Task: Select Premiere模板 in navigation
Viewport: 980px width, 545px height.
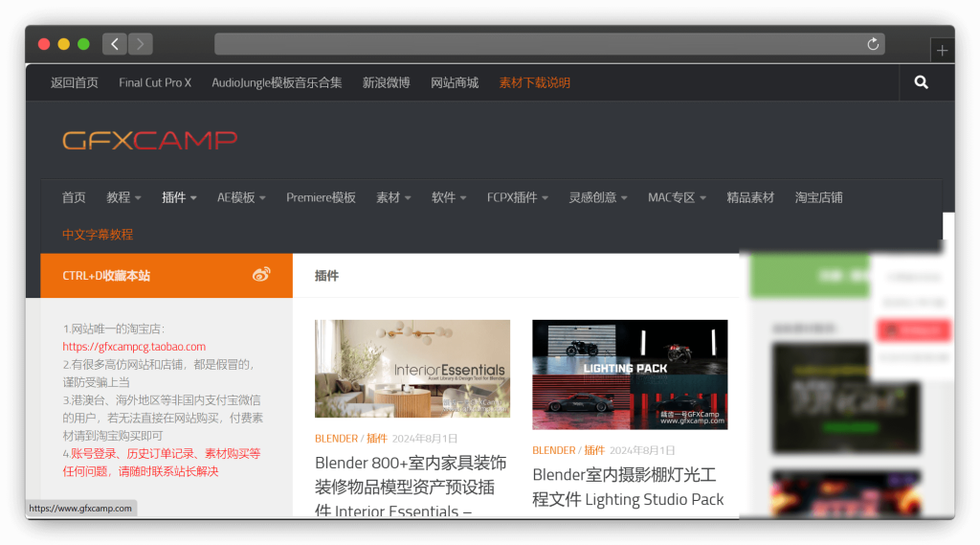Action: [x=322, y=197]
